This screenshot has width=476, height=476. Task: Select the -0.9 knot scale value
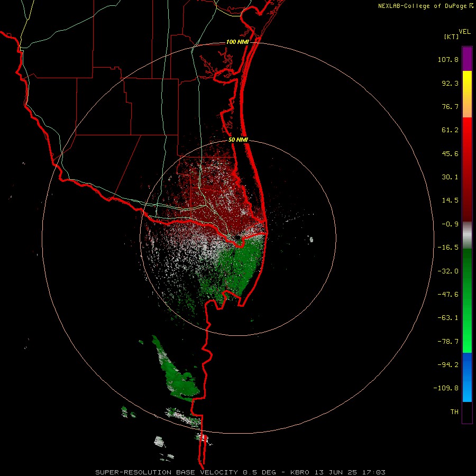coord(450,224)
